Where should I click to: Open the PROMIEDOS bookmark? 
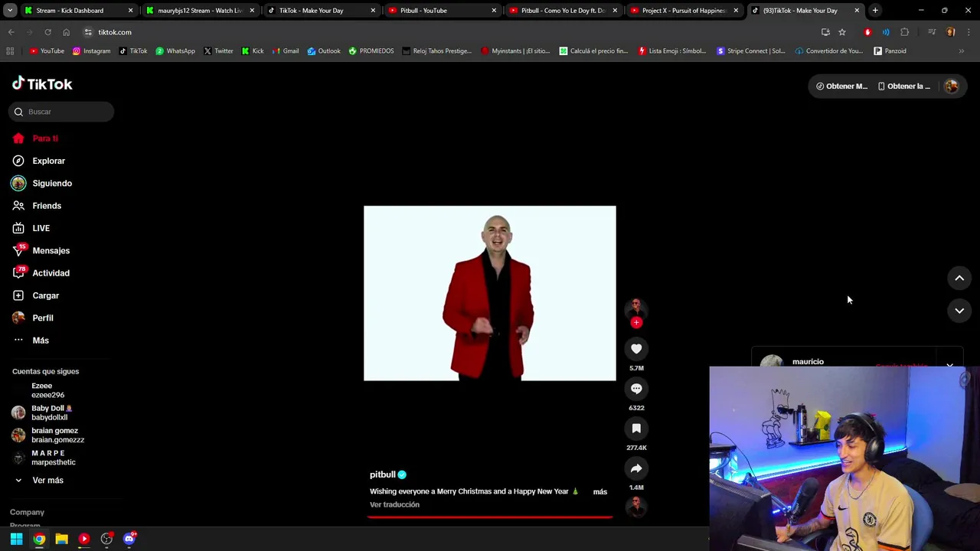[371, 51]
